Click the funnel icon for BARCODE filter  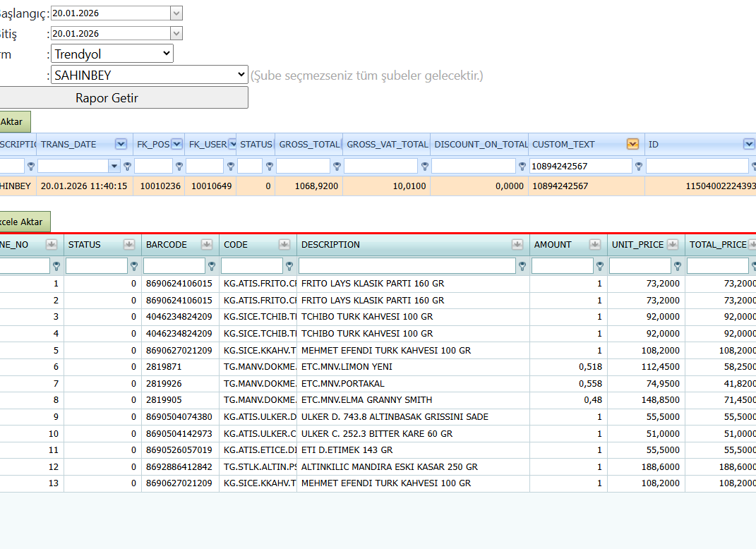[212, 266]
